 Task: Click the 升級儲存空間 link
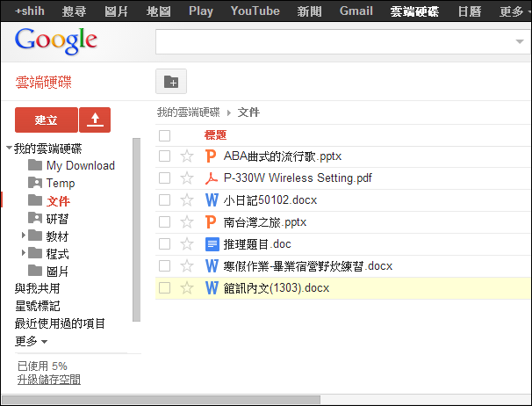49,380
